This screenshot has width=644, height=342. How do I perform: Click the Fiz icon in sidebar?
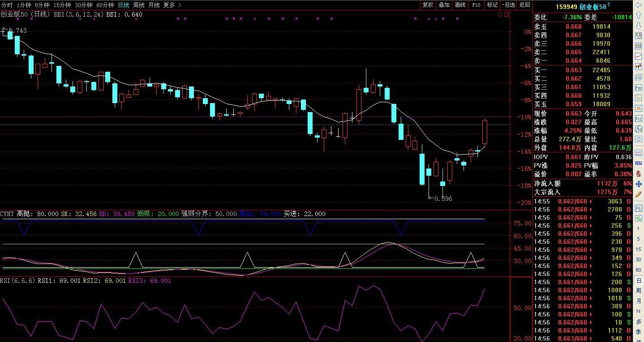639,118
